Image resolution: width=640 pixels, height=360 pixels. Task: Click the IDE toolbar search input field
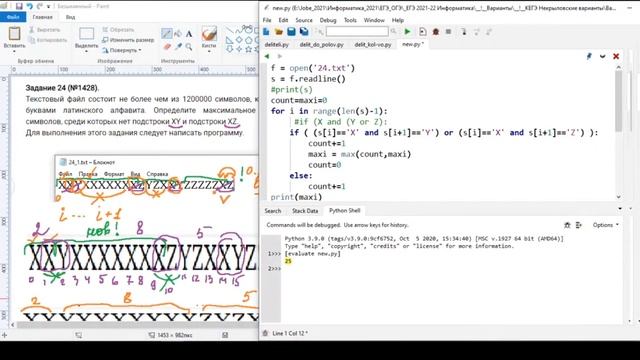[x=357, y=31]
